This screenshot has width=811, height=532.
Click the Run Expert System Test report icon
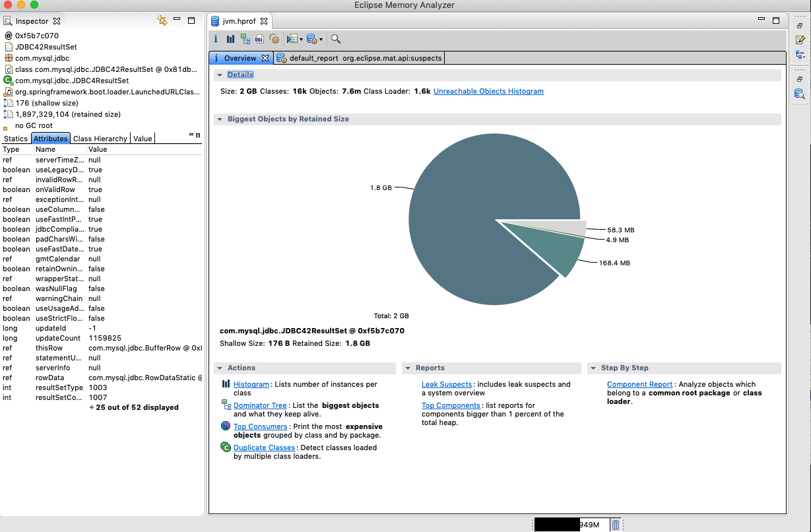pyautogui.click(x=292, y=39)
